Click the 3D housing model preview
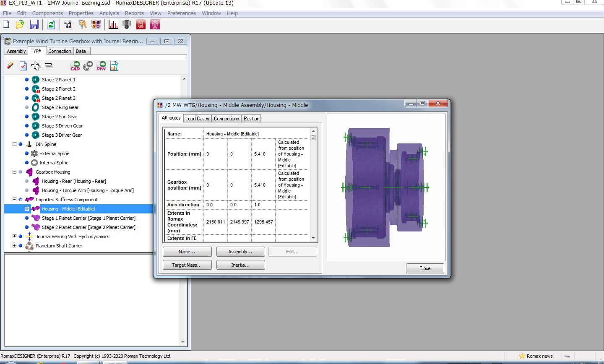Viewport: 604px width, 364px height. point(386,187)
